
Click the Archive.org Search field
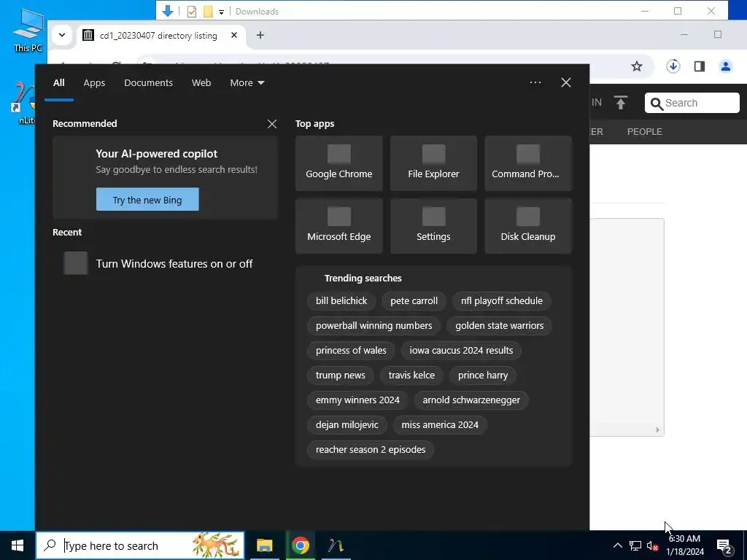tap(692, 103)
